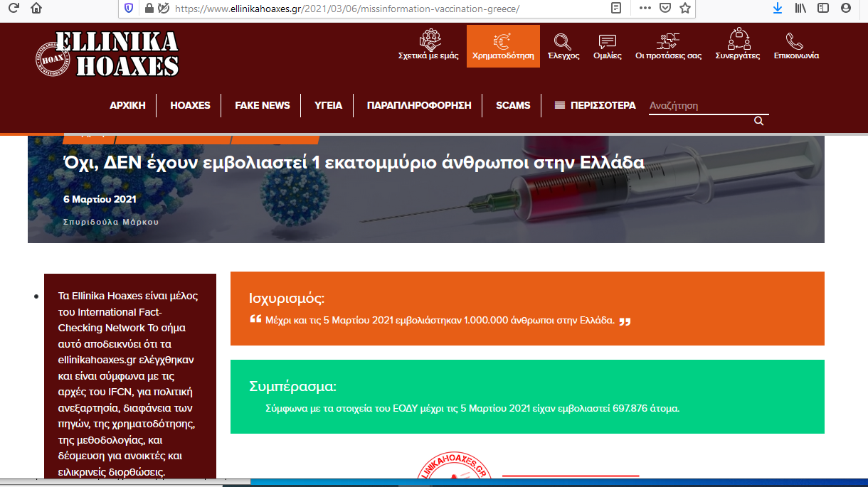Open the page actions three-dots menu
Screen dimensions: 868x487
[x=645, y=9]
